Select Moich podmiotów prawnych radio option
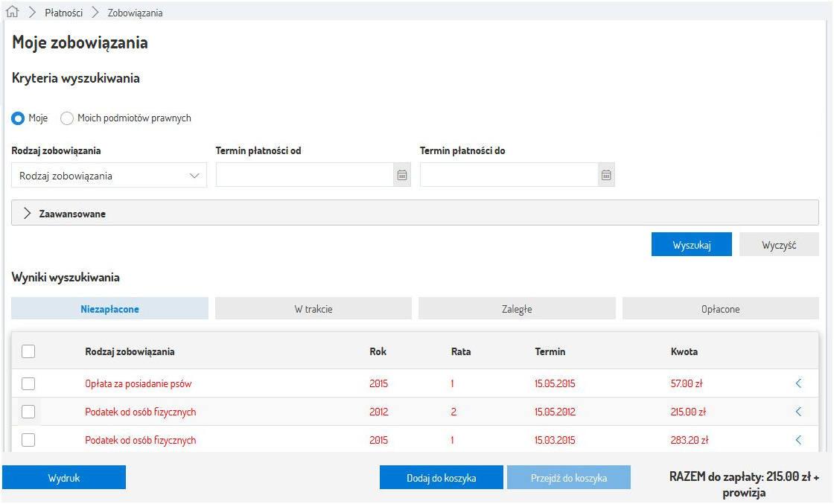834x504 pixels. pos(67,118)
